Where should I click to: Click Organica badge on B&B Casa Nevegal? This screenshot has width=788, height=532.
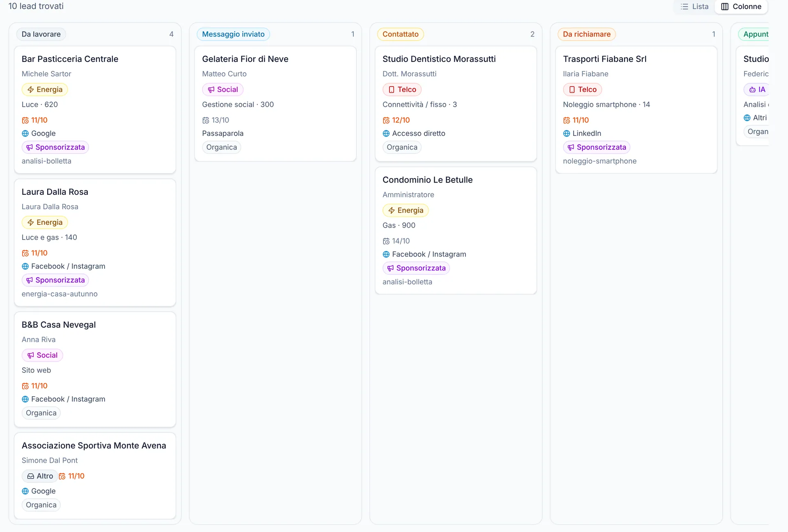(x=41, y=413)
